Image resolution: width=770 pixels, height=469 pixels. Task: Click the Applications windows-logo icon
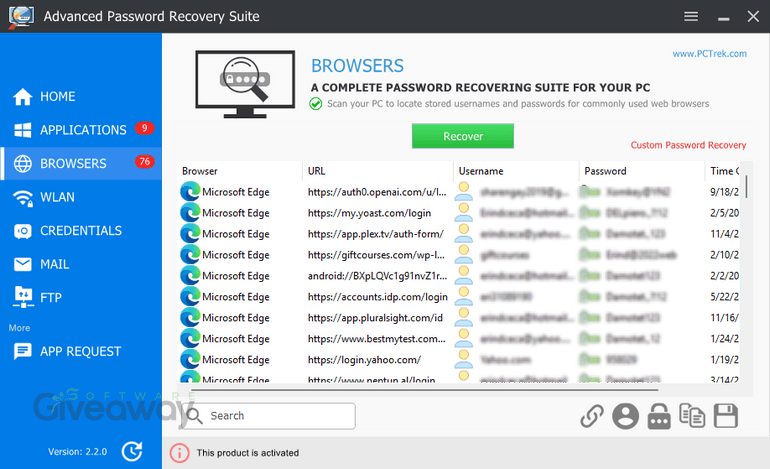pos(23,130)
